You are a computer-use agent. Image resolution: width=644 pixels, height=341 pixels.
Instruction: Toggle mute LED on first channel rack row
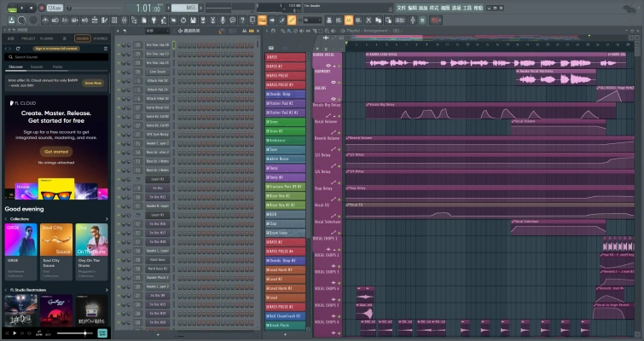119,44
